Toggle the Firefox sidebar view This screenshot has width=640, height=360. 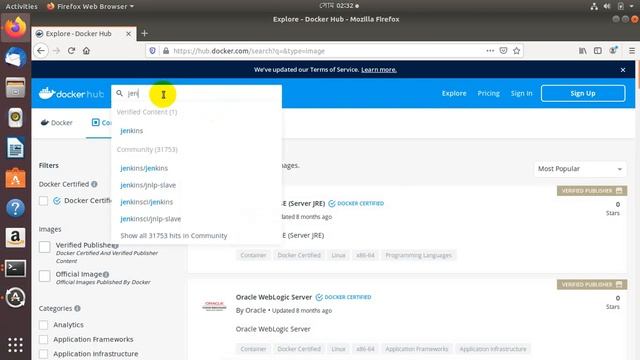[x=598, y=51]
